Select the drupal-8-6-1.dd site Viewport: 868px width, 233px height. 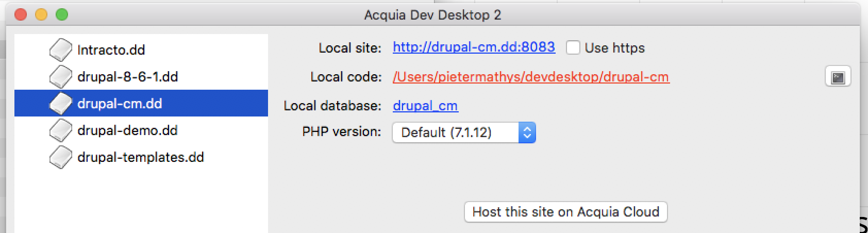pos(141,77)
